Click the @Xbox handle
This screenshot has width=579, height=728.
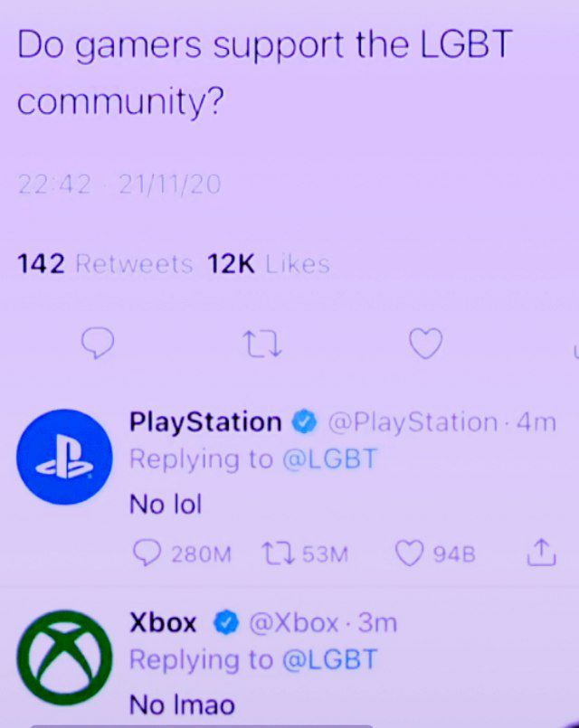(293, 623)
